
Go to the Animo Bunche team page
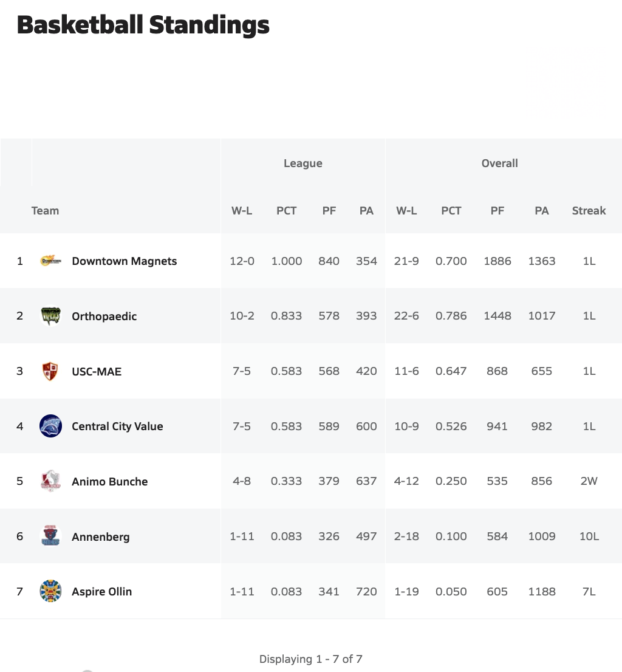(x=109, y=481)
